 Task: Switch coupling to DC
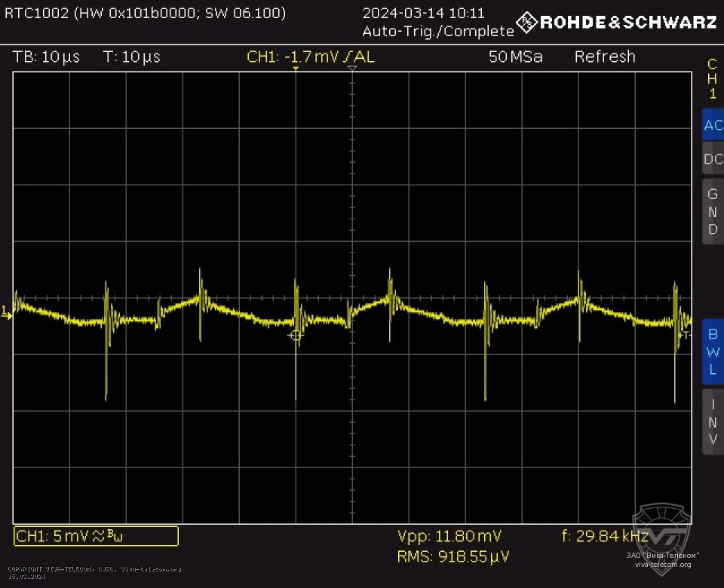[x=712, y=159]
